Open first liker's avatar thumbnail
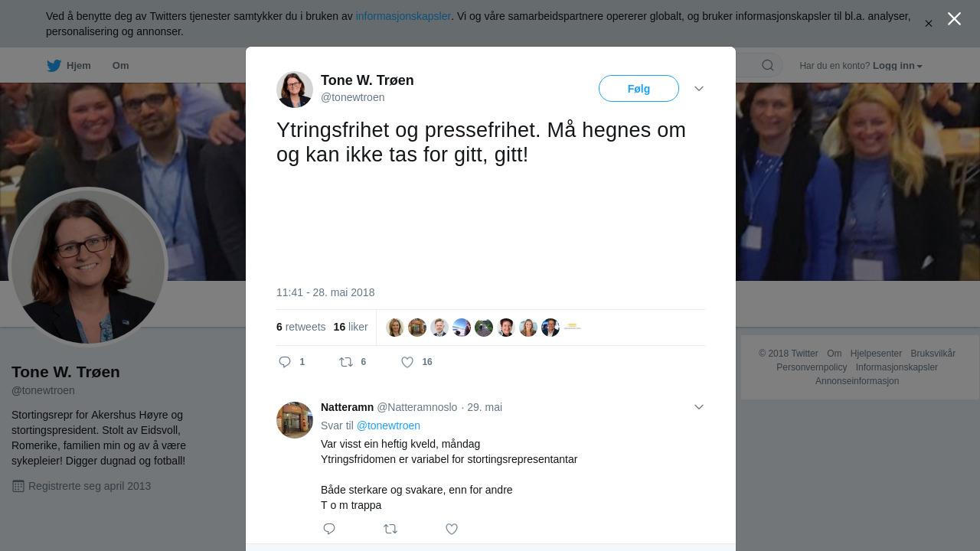 pyautogui.click(x=395, y=328)
